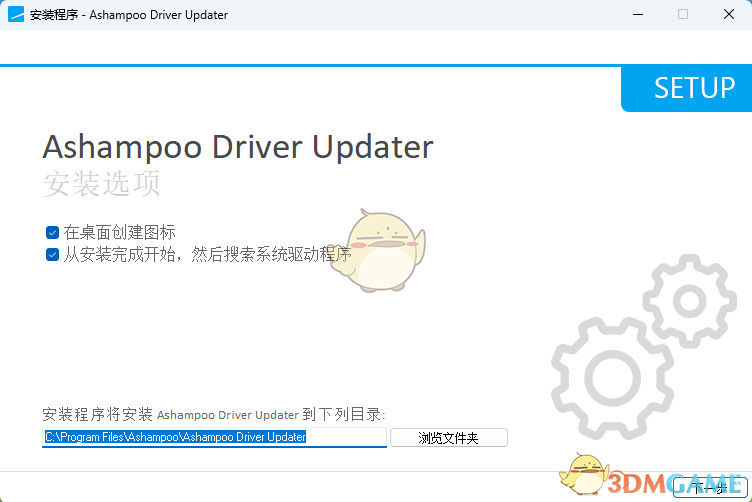Close the Ashampoo Driver Updater installer
This screenshot has height=502, width=752.
(728, 14)
